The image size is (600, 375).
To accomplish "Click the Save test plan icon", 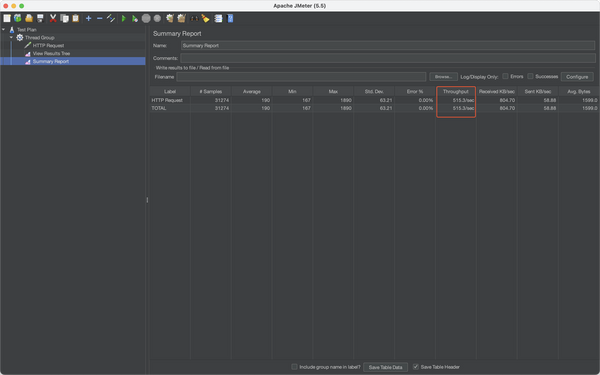I will click(40, 18).
